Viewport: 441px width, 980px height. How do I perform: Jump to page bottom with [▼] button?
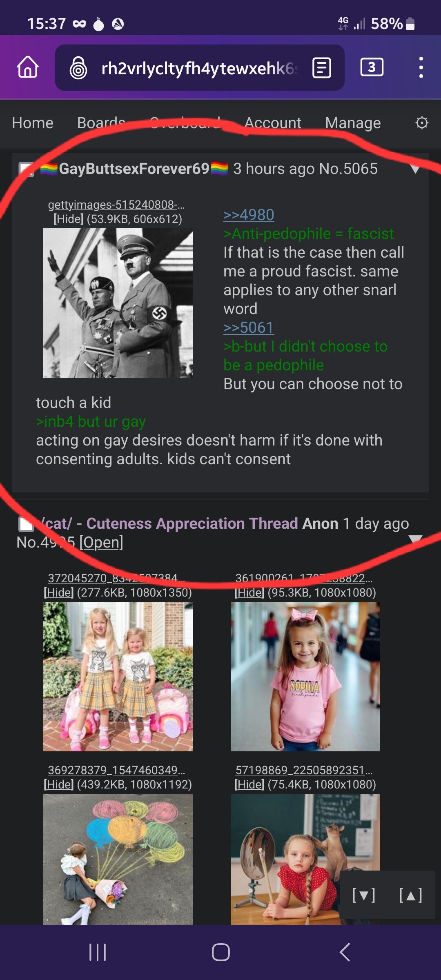coord(363,895)
